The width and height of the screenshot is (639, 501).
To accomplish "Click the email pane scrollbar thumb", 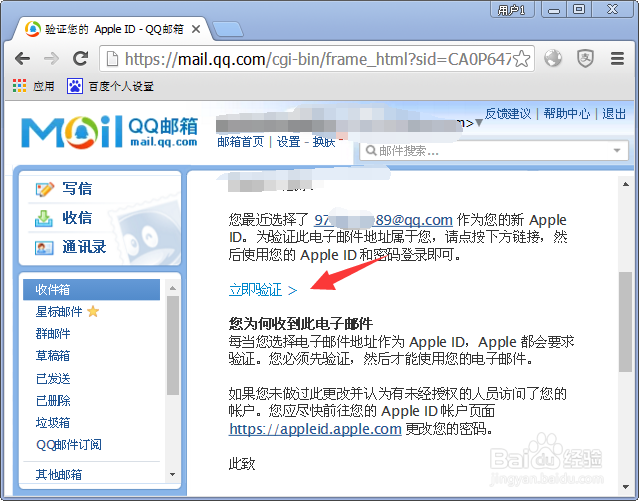I will click(625, 322).
